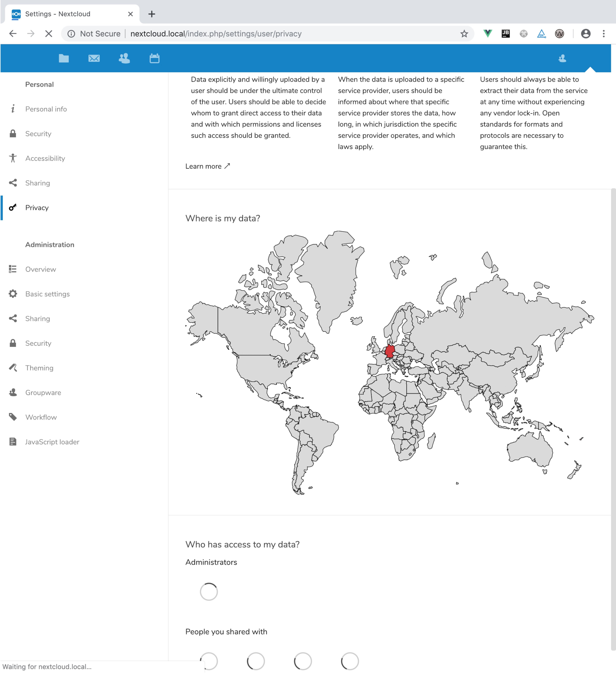Open Chrome three-dot menu
Viewport: 616px width, 673px height.
click(603, 34)
